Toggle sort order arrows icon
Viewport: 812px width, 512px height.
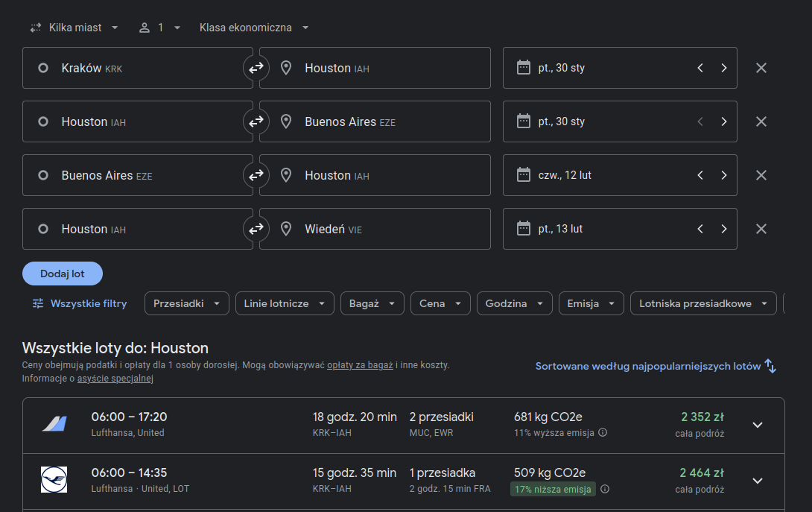(770, 366)
